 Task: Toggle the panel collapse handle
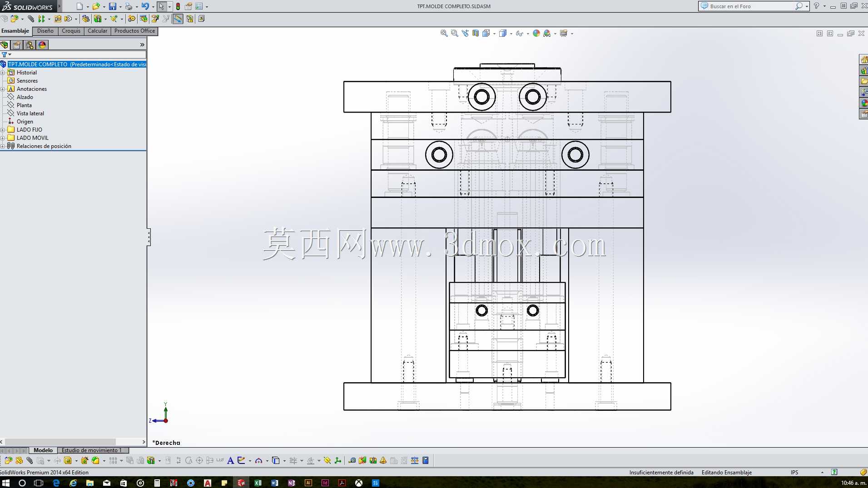coord(149,237)
